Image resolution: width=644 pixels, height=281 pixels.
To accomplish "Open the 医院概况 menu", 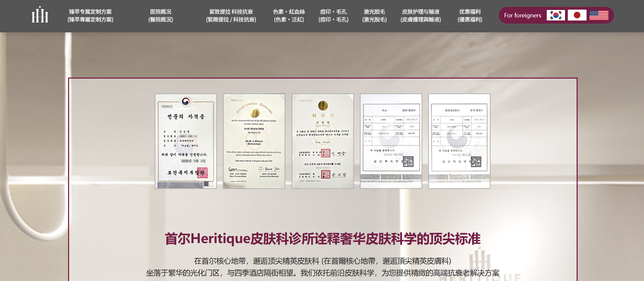I will (x=161, y=16).
